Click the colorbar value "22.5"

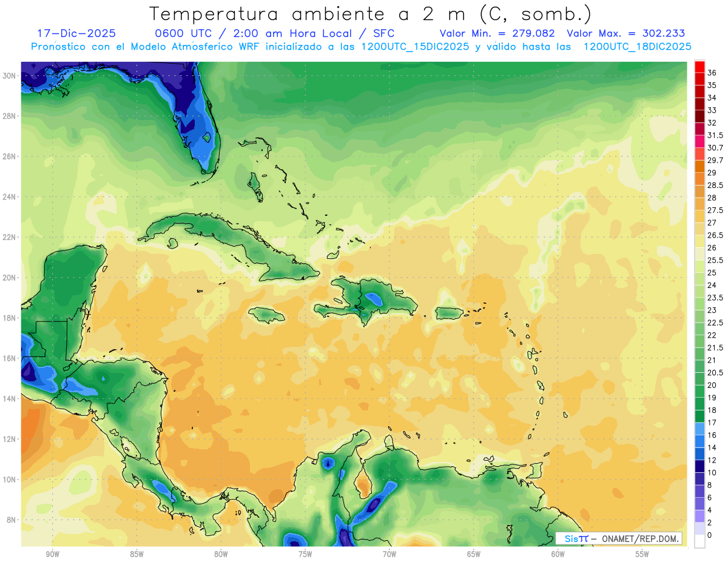point(715,323)
